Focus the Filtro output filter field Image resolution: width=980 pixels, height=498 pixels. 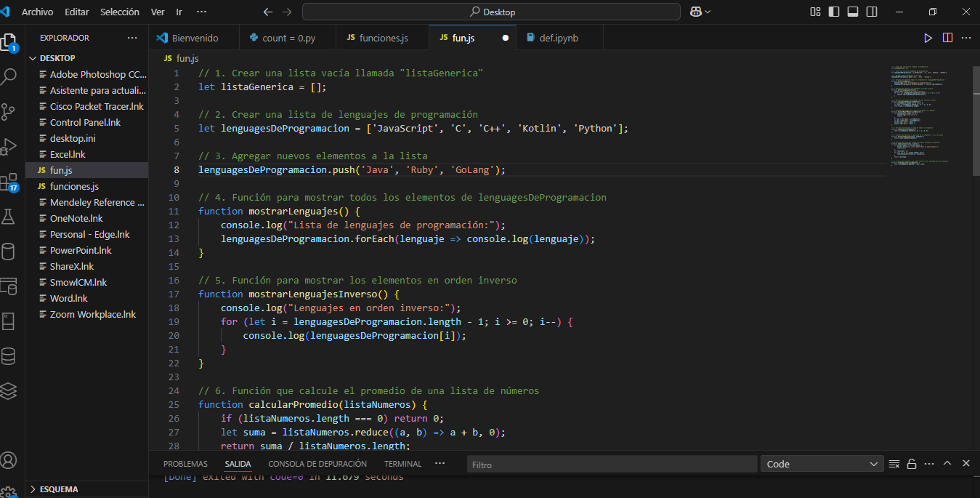611,464
